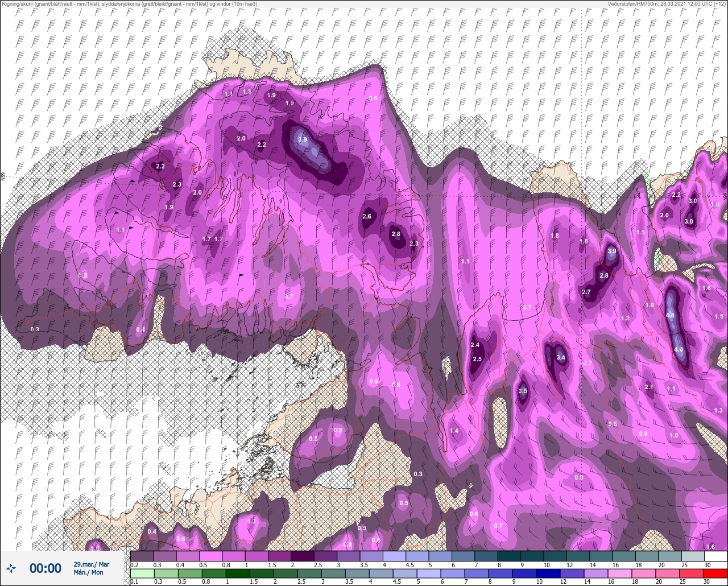Pick the top legend swatch between 0.2 and 0.3

tap(142, 556)
